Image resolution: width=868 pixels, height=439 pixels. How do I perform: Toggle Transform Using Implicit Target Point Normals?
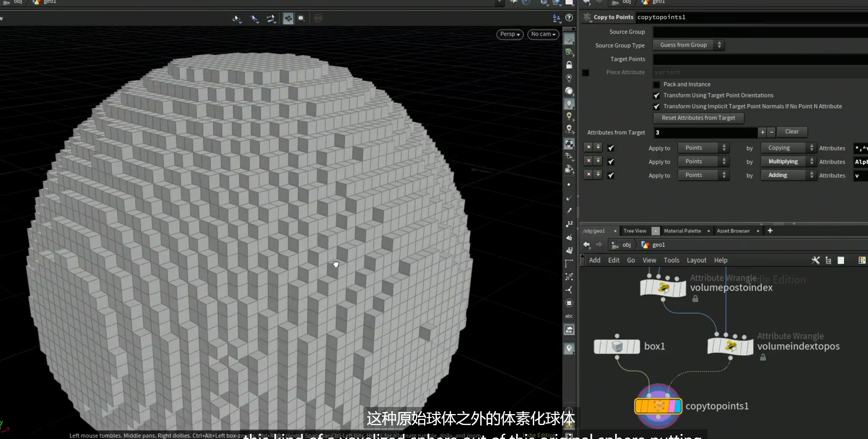click(x=657, y=106)
